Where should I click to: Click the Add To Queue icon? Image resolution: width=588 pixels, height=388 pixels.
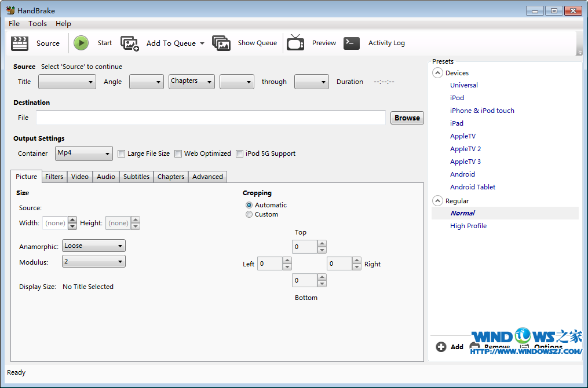click(130, 43)
